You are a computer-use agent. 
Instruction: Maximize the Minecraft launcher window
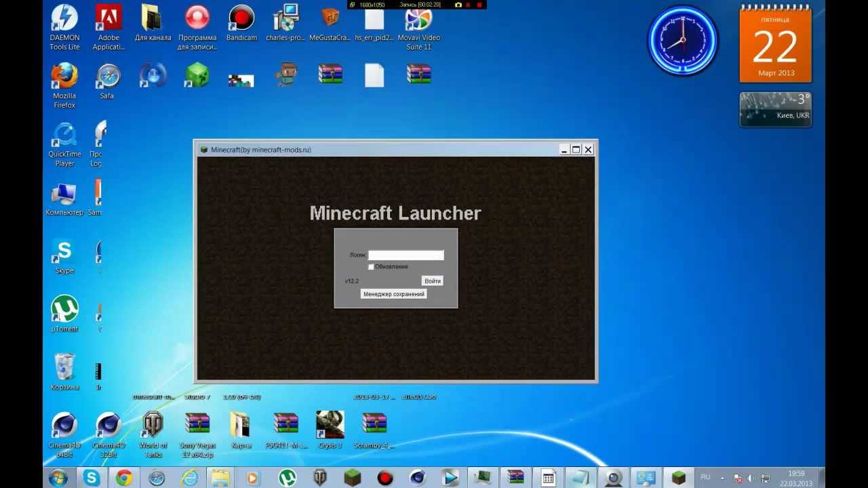tap(576, 150)
